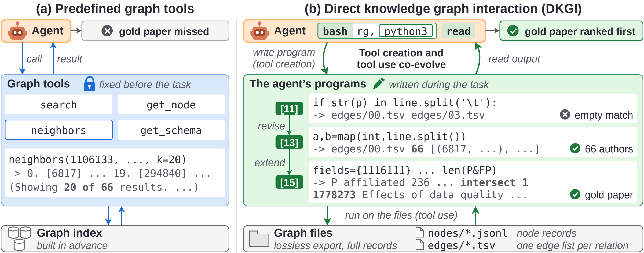The height and width of the screenshot is (253, 644).
Task: Click the green check beside 'gold paper ranked first'
Action: pyautogui.click(x=513, y=31)
